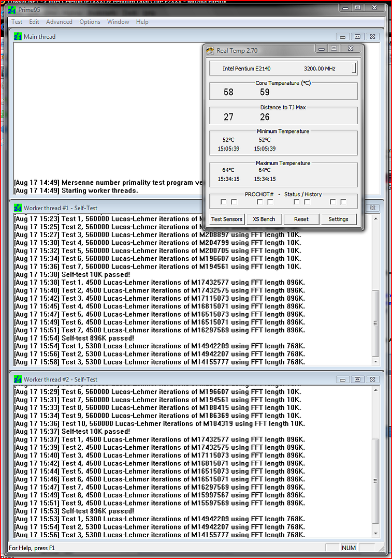Tick the third PROCHOT# status checkbox

tap(260, 202)
